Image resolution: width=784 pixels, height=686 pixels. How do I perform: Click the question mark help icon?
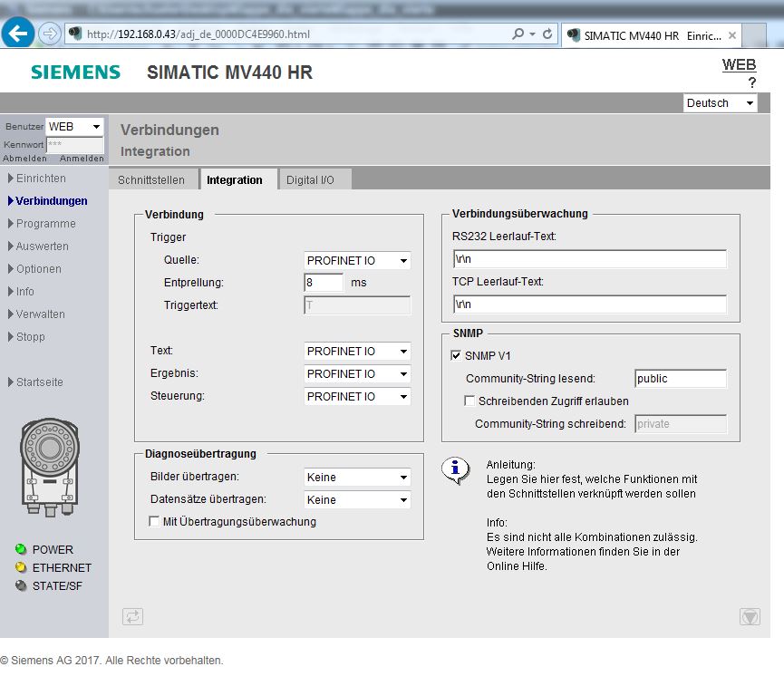point(751,82)
